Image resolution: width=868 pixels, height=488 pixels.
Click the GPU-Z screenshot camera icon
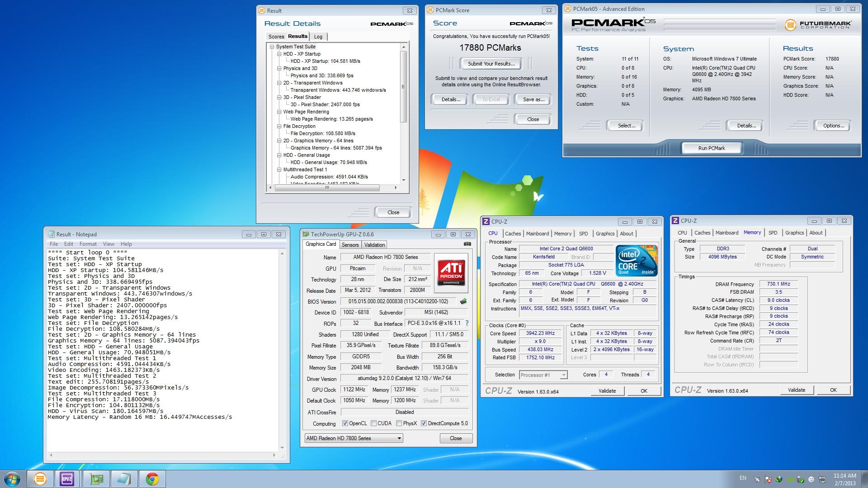467,244
